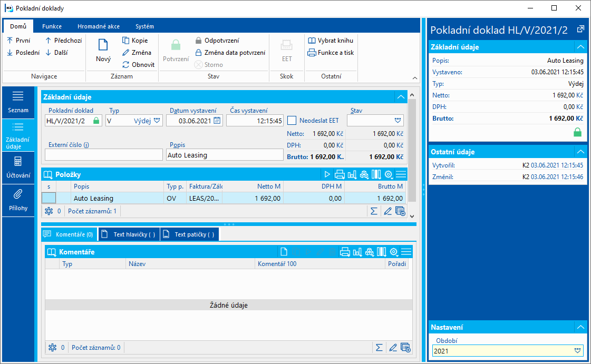The image size is (591, 364).
Task: Click the snowflake icon in Položky footer
Action: (49, 211)
